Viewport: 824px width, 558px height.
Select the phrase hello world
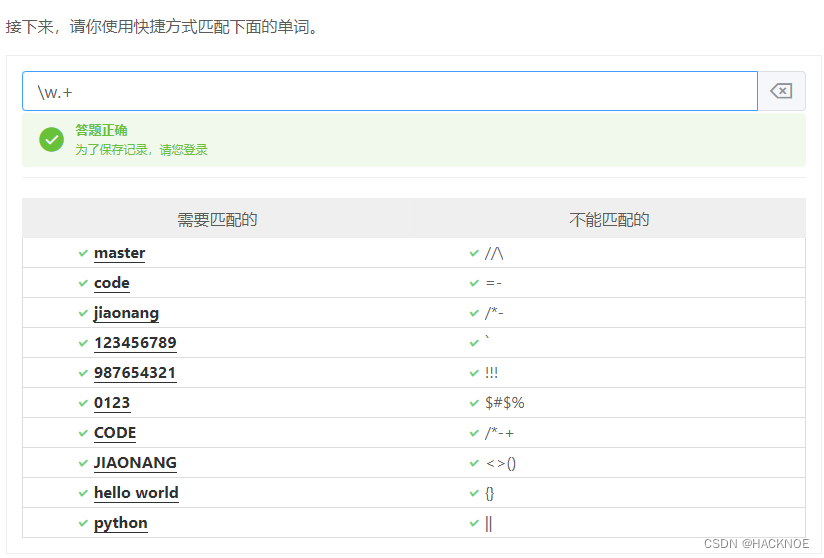coord(136,493)
